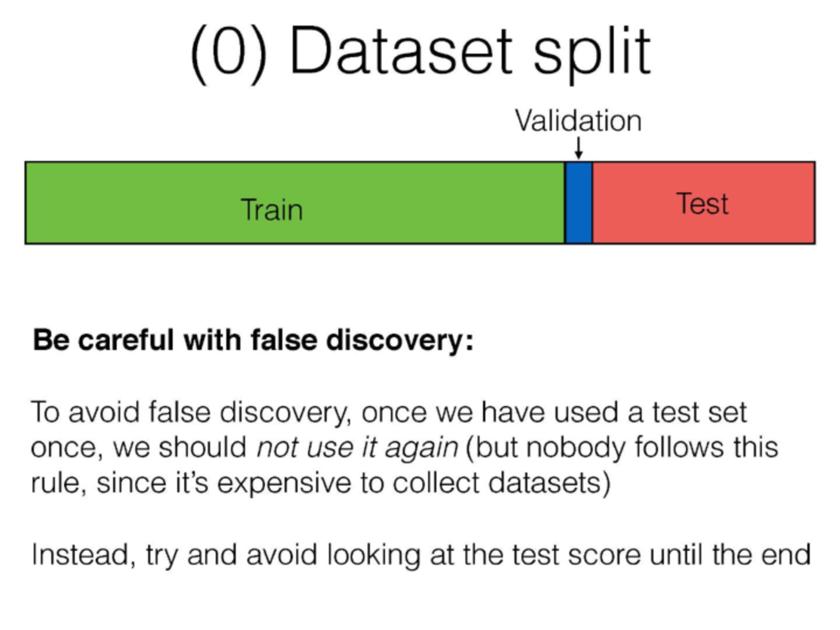
Task: Click "once, we should" in the second paragraph line
Action: click(139, 448)
